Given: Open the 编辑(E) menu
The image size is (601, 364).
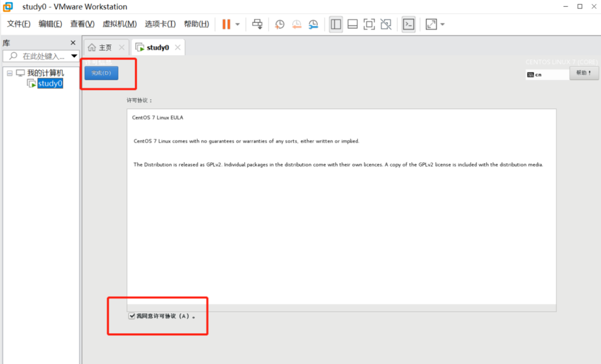Looking at the screenshot, I should tap(50, 24).
